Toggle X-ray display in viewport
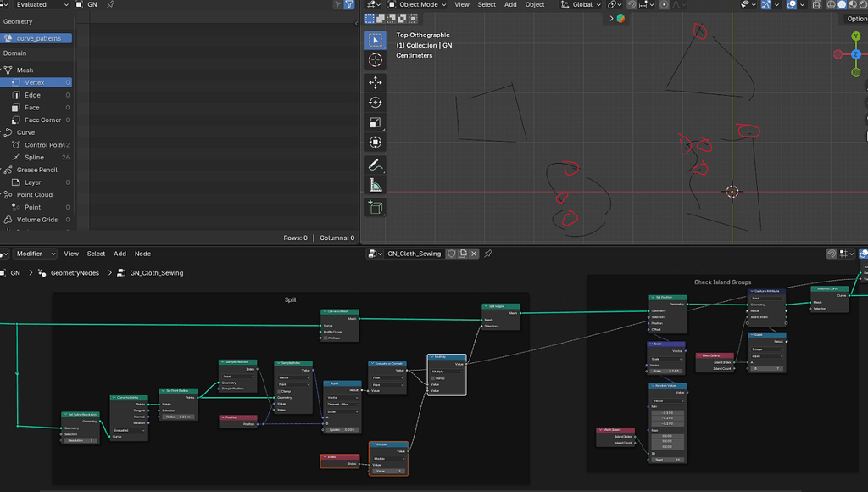 pyautogui.click(x=817, y=4)
